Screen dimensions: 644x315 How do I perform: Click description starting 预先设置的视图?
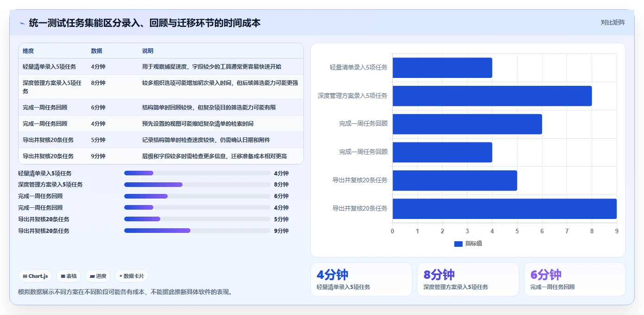[x=198, y=124]
